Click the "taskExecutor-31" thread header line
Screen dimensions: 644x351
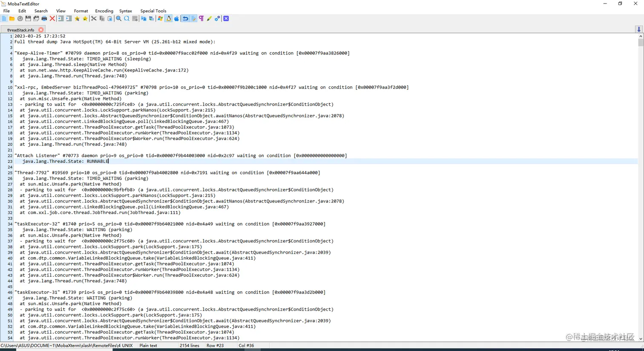pos(170,292)
